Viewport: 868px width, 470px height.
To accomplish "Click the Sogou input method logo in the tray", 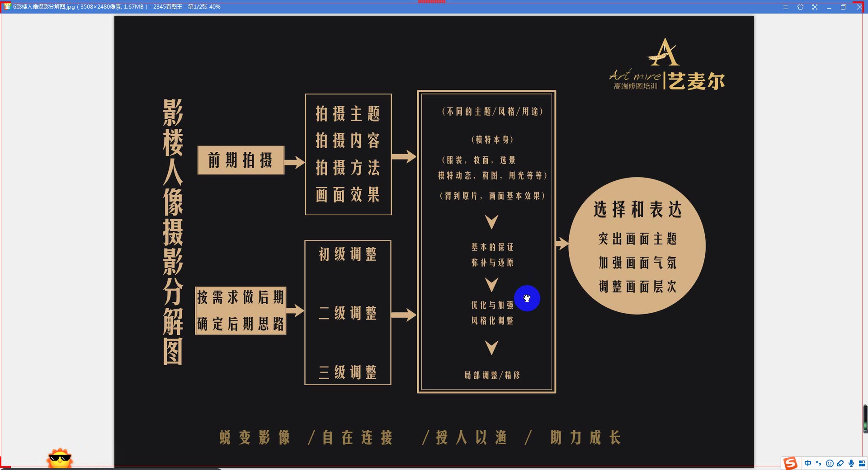I will 790,463.
